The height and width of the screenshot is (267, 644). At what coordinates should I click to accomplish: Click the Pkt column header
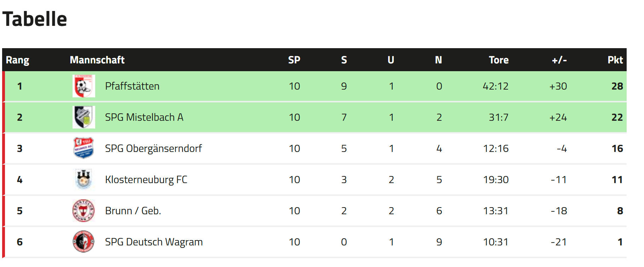point(615,60)
